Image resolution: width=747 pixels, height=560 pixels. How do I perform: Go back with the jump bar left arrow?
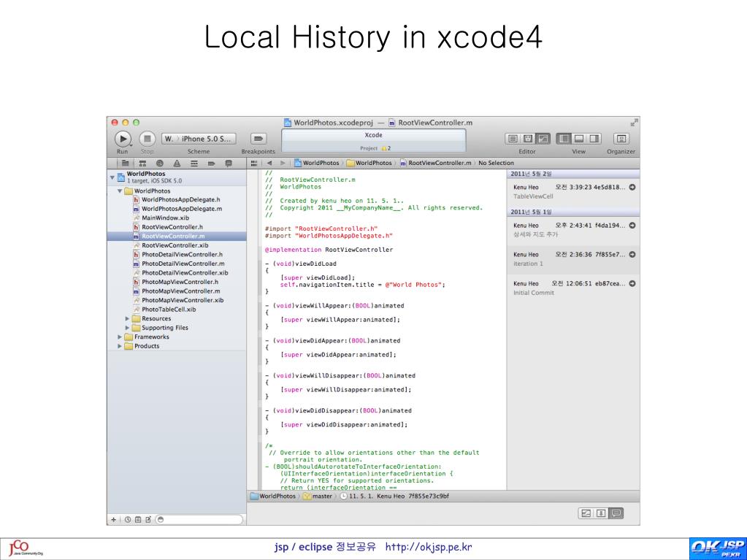(x=269, y=163)
